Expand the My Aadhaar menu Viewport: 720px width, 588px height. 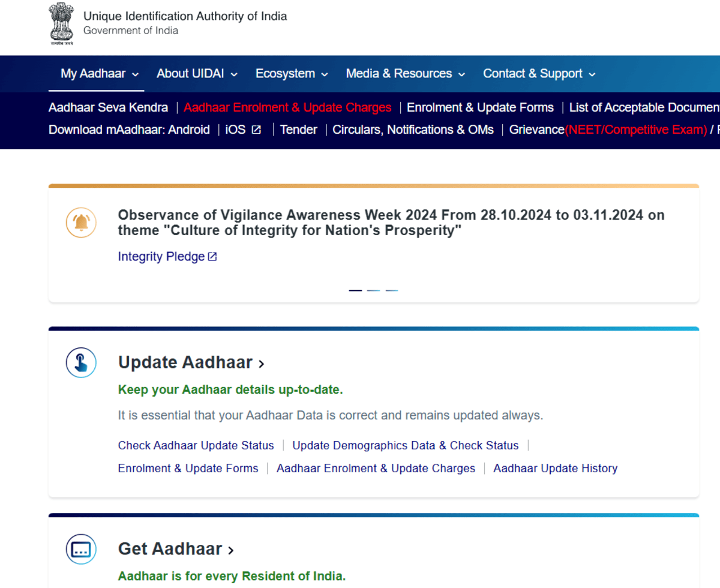click(100, 74)
